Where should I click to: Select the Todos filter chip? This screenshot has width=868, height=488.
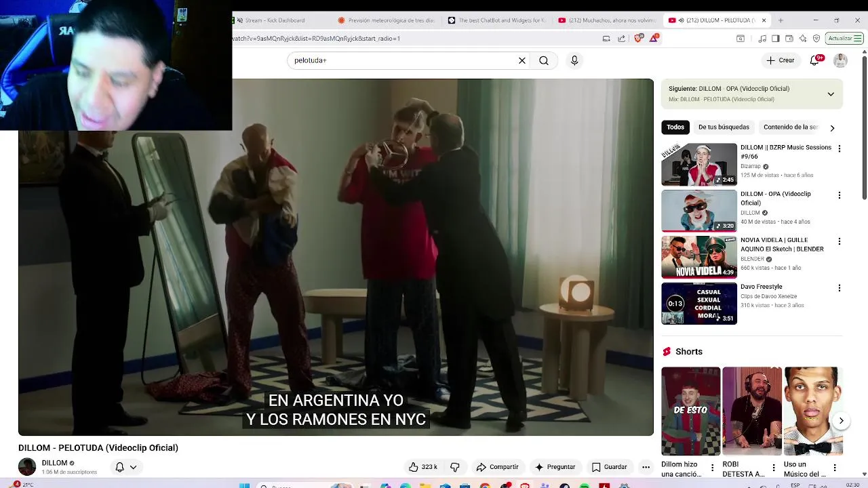point(675,127)
